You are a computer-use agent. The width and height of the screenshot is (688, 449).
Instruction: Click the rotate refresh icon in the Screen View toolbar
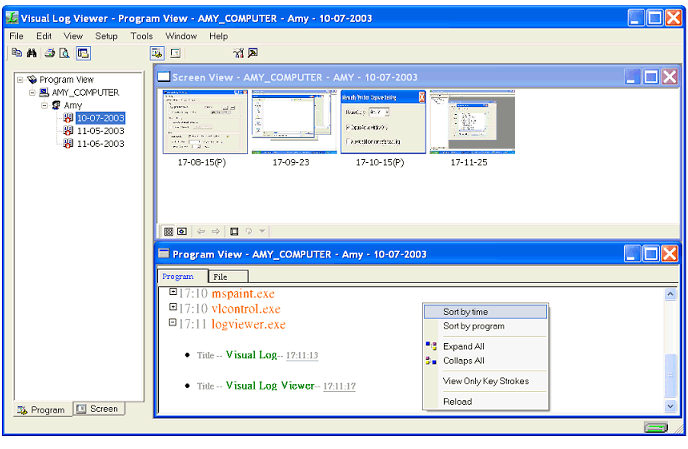pos(249,231)
